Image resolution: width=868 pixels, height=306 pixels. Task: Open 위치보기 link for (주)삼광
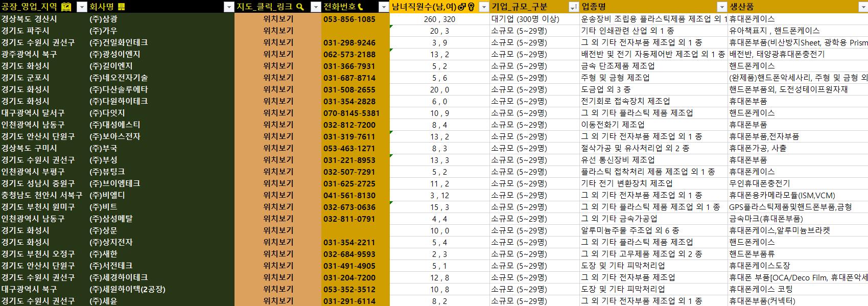tap(278, 19)
